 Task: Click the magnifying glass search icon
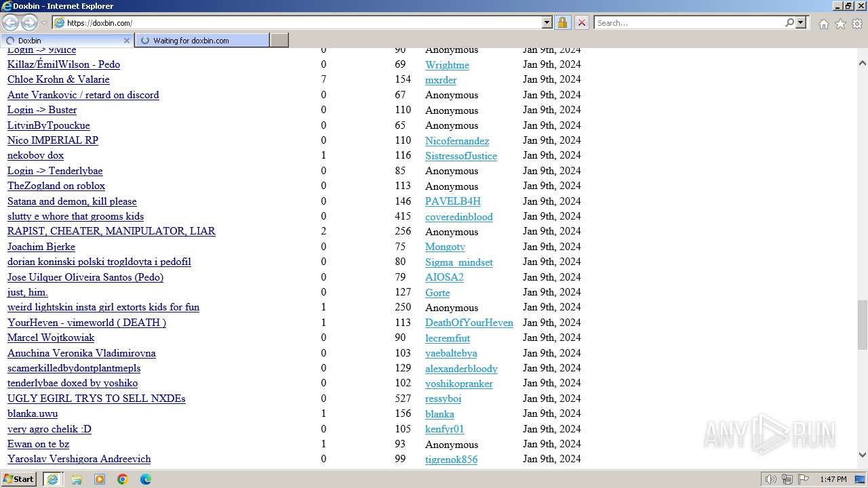click(x=789, y=22)
